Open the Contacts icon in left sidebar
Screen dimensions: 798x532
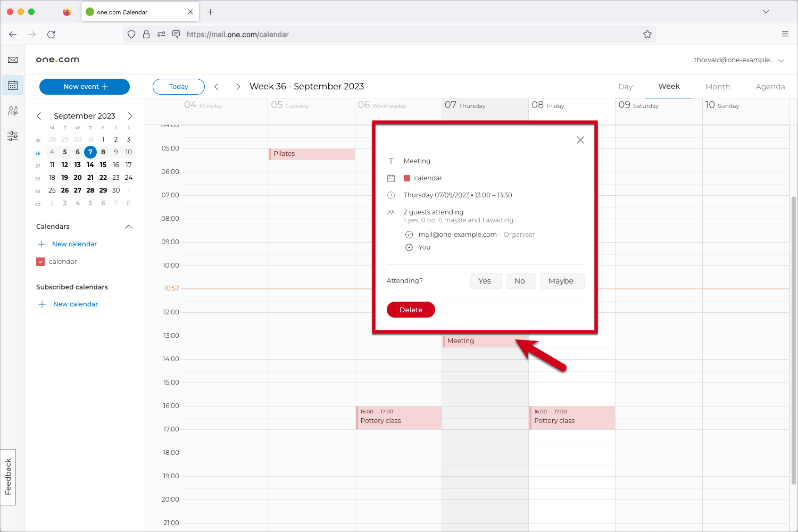tap(13, 111)
